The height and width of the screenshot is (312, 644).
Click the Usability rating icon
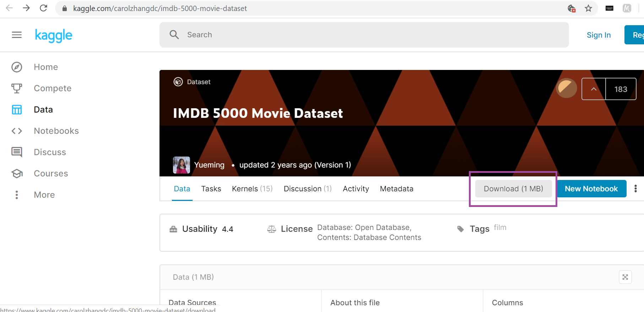[173, 229]
